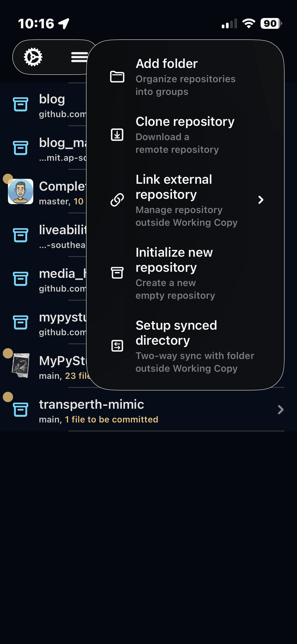The width and height of the screenshot is (297, 644).
Task: Select Add folder menu entry
Action: click(185, 77)
